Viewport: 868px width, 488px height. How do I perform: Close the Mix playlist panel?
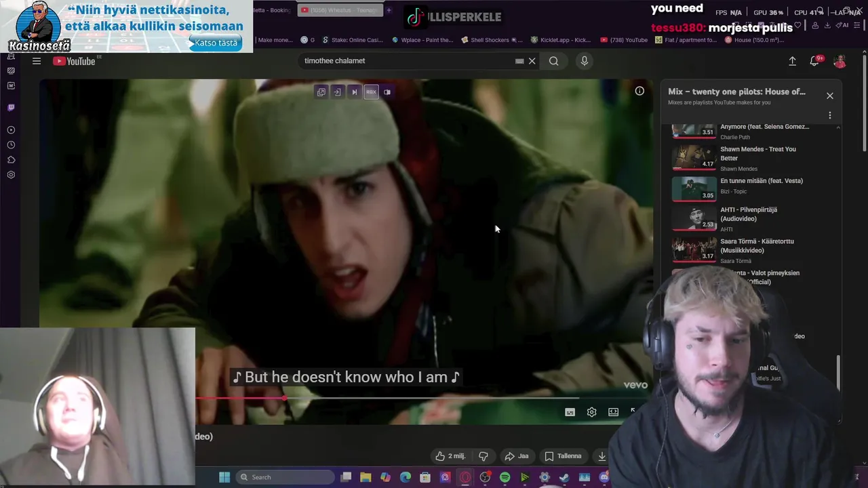click(830, 96)
